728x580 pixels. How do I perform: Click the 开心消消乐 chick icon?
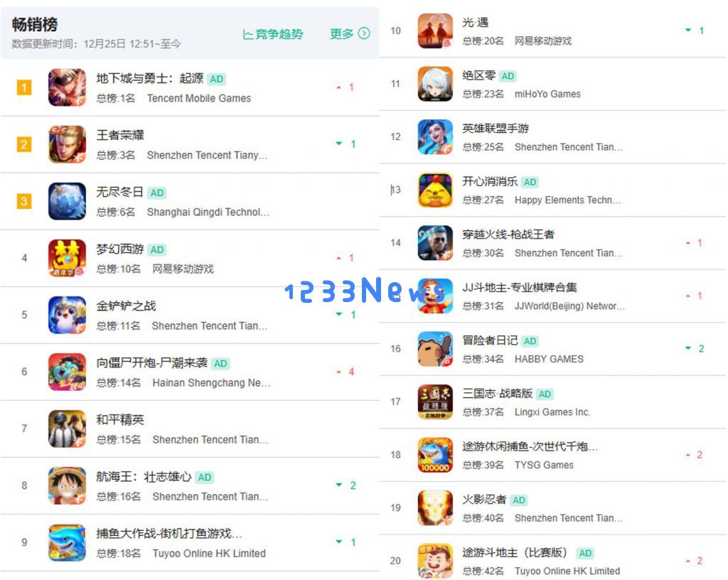pyautogui.click(x=435, y=190)
